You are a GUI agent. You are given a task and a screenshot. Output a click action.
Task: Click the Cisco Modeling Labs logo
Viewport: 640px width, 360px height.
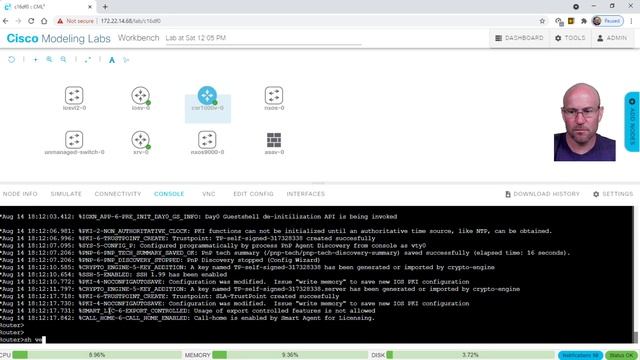coord(58,38)
